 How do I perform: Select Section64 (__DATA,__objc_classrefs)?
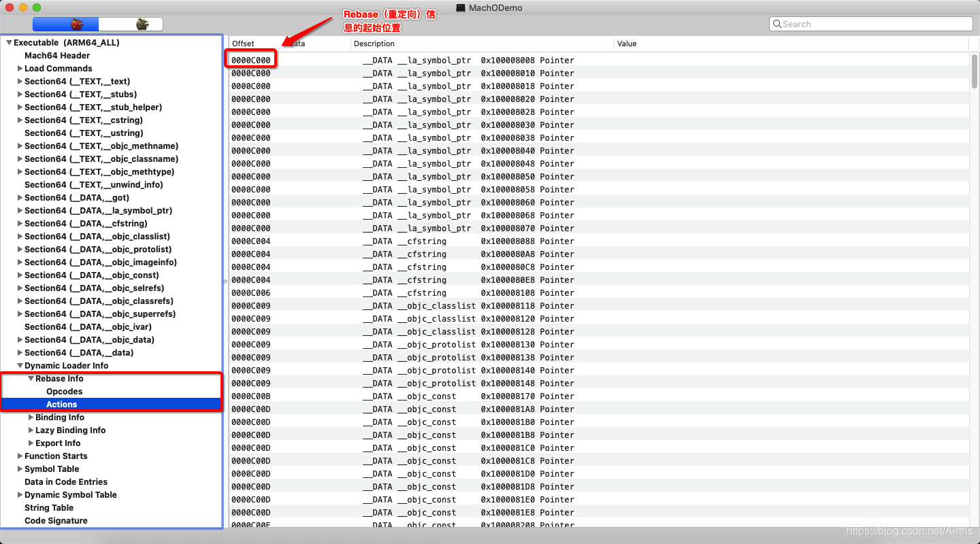99,301
